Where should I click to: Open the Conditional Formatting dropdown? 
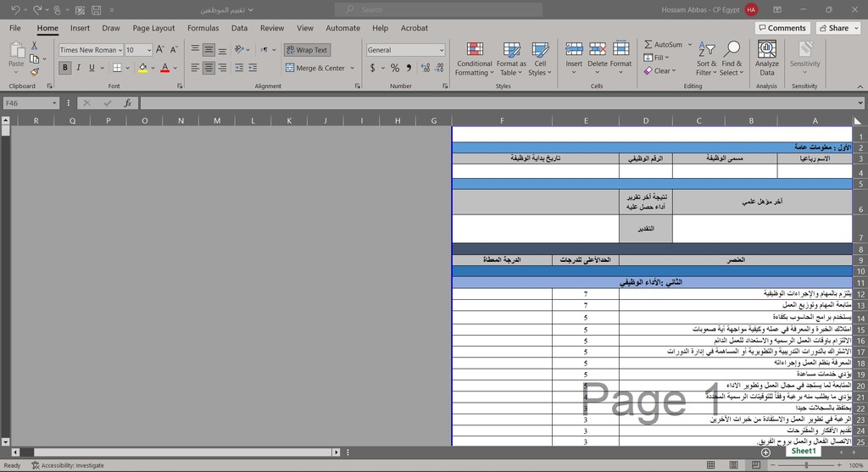(474, 58)
